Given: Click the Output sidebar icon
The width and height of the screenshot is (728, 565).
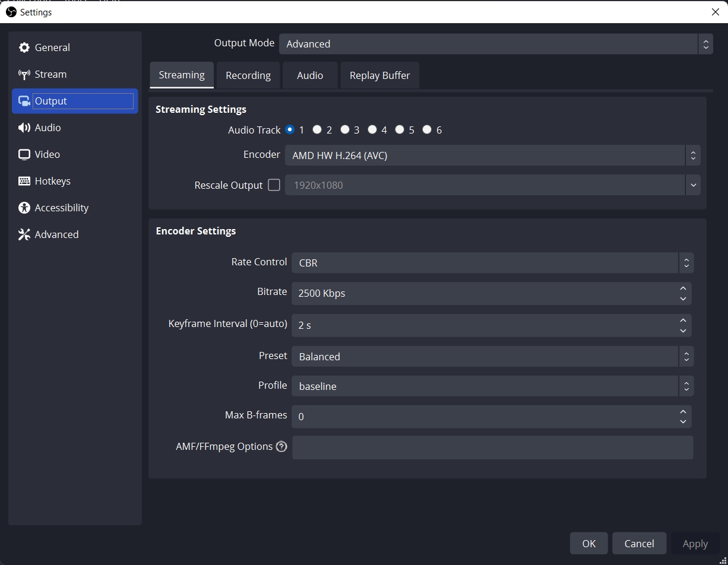Looking at the screenshot, I should [x=24, y=101].
